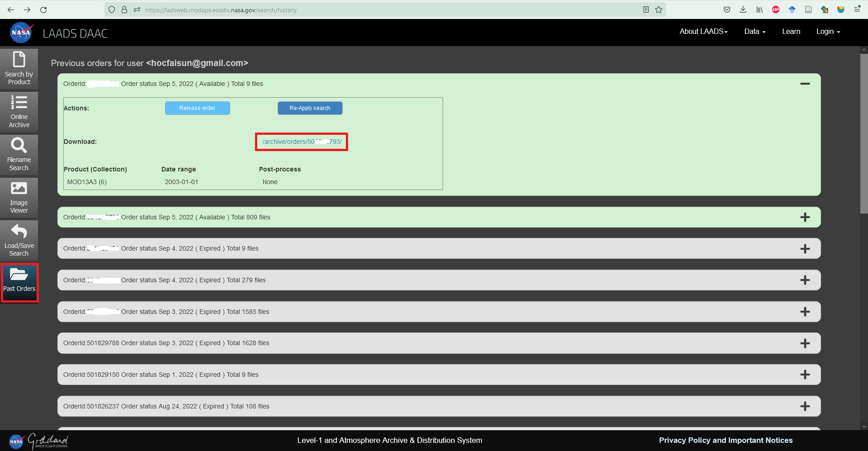Image resolution: width=868 pixels, height=451 pixels.
Task: Open the /archive/orders download link
Action: coord(302,142)
